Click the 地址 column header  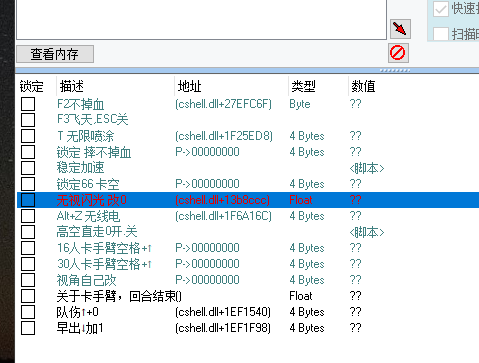click(x=189, y=87)
